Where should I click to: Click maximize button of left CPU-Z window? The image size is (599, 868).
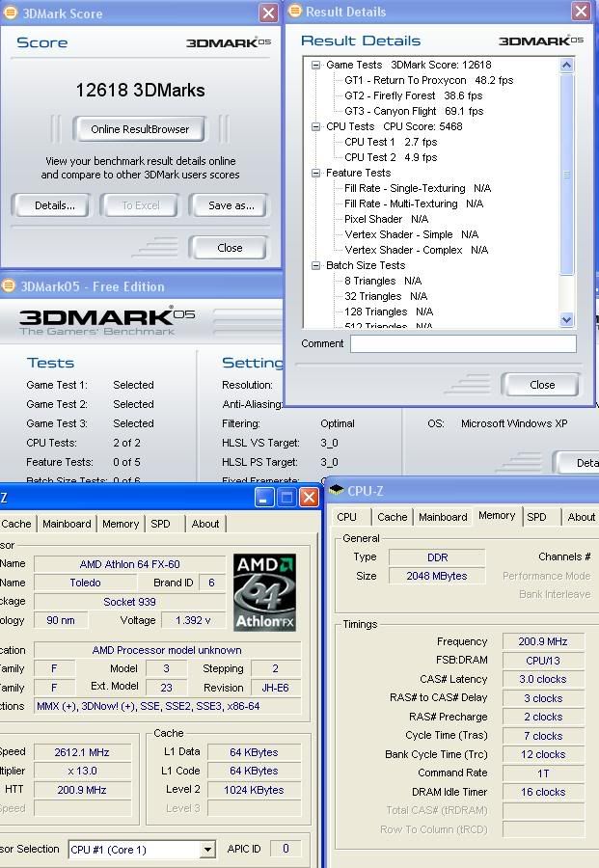(286, 497)
